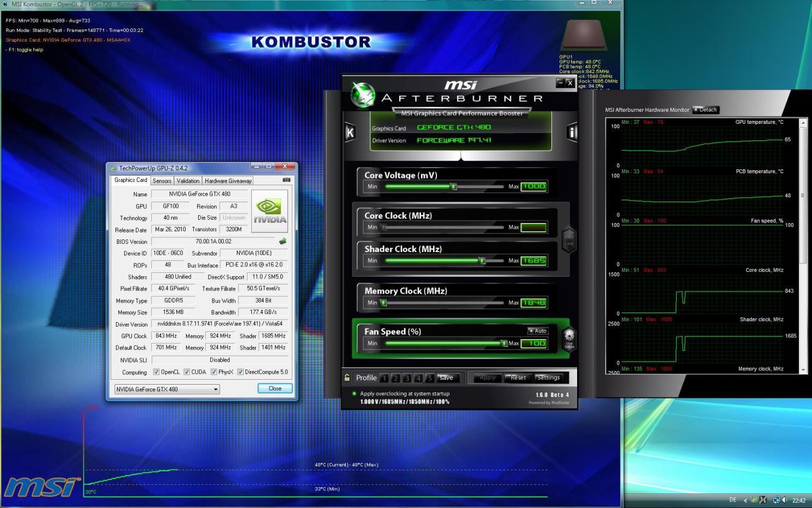Detach the Hardware Monitor panel
812x508 pixels.
tap(705, 110)
